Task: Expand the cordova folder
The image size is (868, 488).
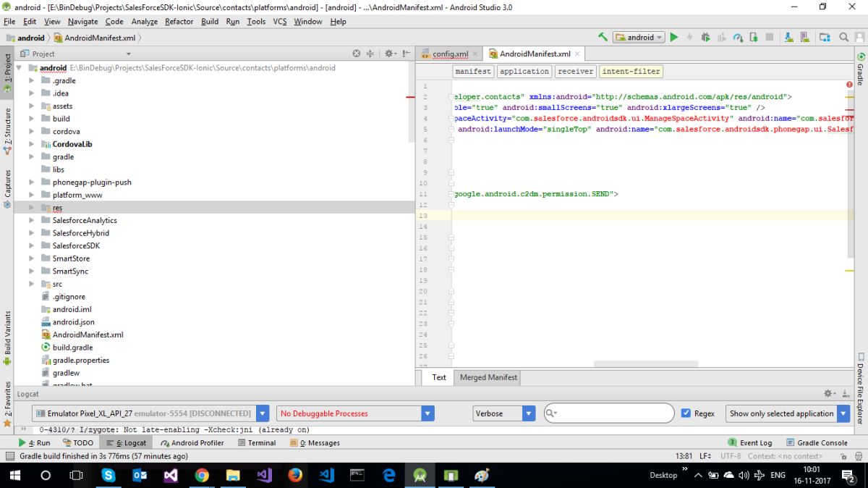Action: click(31, 131)
